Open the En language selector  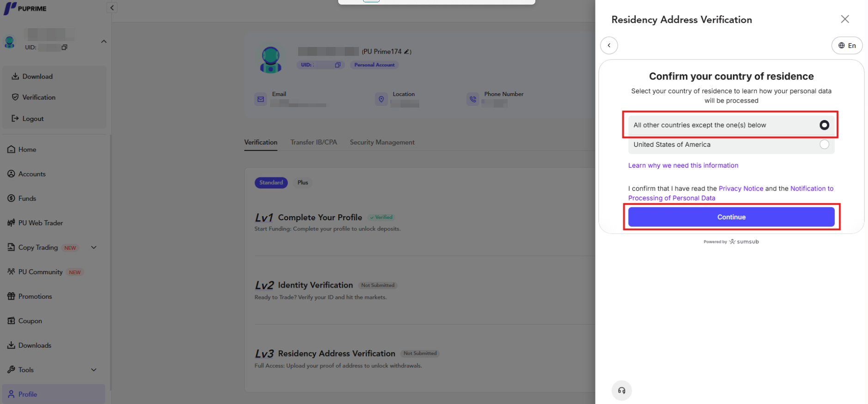click(x=847, y=45)
